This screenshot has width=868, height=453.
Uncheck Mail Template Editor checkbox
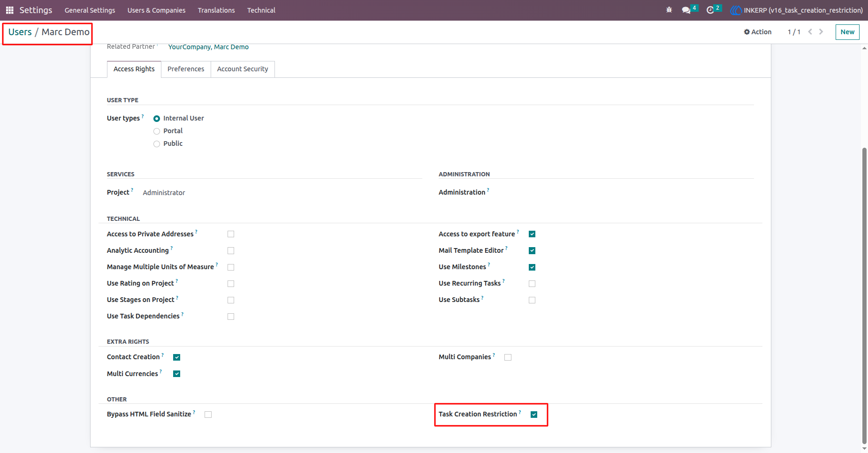pyautogui.click(x=532, y=250)
